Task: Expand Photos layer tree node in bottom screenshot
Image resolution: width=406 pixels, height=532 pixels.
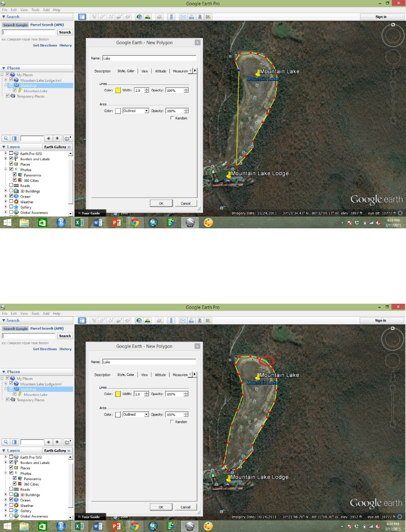Action: (x=5, y=473)
